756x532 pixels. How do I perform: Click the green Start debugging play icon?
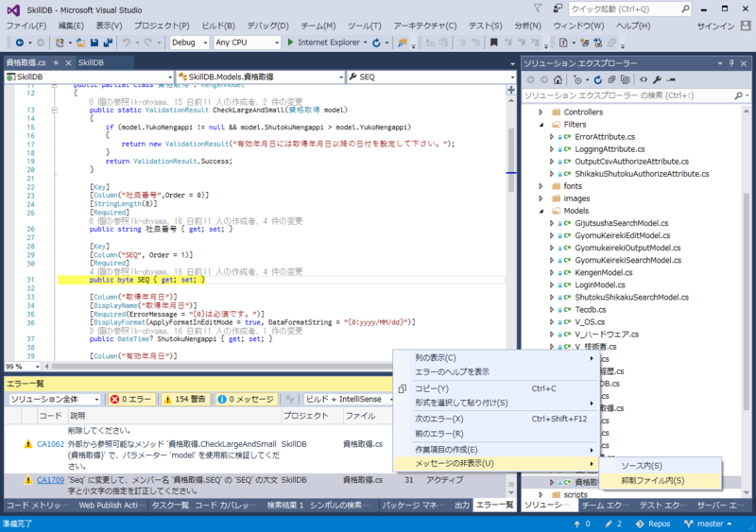tap(290, 43)
